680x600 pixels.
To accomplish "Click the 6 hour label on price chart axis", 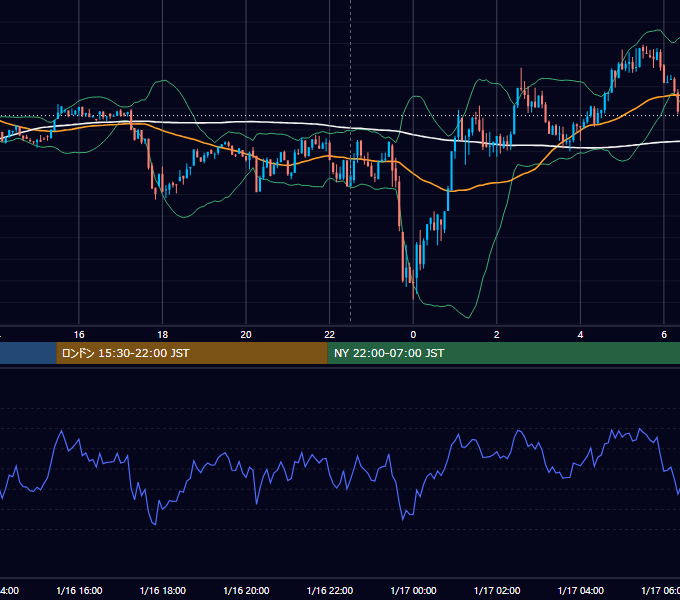I will 664,335.
